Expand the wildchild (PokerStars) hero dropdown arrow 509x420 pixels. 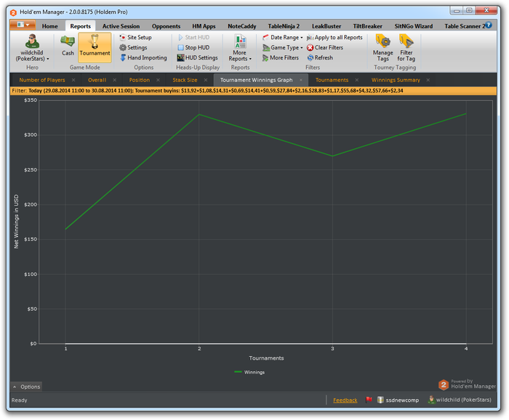[x=48, y=59]
